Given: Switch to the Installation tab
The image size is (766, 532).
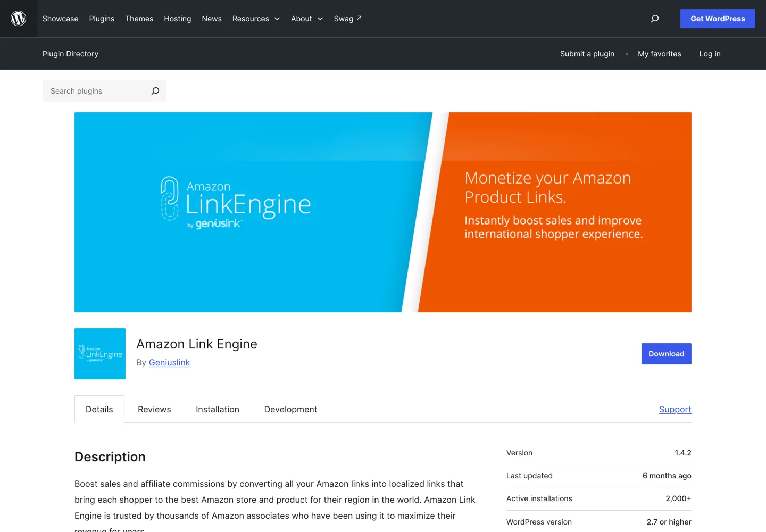Looking at the screenshot, I should click(x=218, y=409).
